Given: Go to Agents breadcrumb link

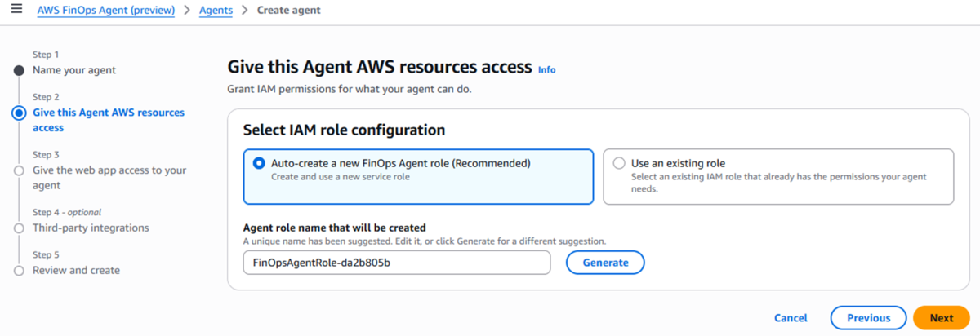Looking at the screenshot, I should click(216, 11).
